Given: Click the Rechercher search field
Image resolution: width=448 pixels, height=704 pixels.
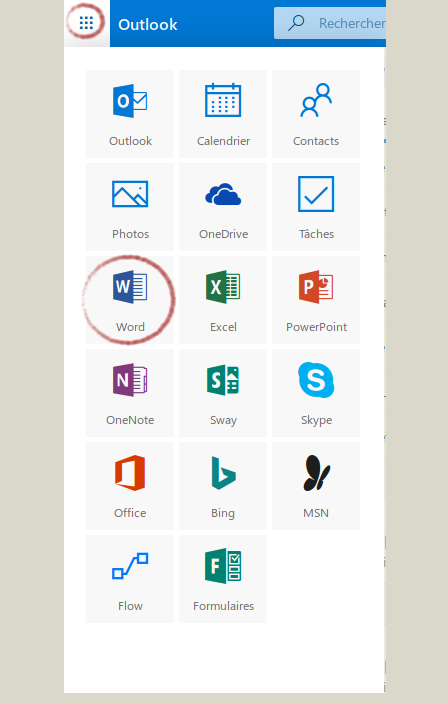Looking at the screenshot, I should click(330, 23).
